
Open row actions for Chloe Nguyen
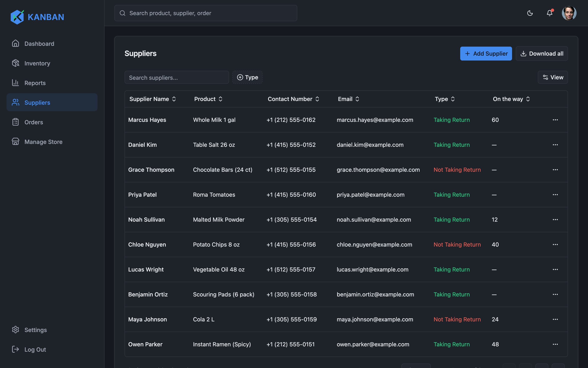point(555,245)
